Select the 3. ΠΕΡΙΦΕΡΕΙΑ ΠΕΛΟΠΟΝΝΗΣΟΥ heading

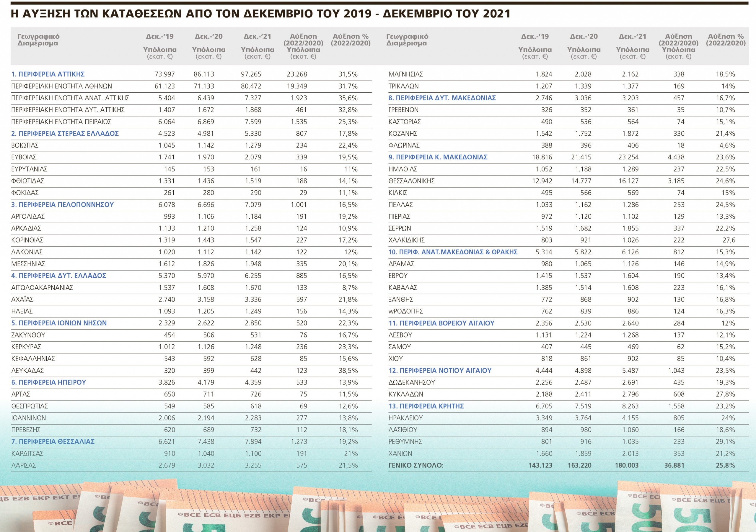click(63, 205)
